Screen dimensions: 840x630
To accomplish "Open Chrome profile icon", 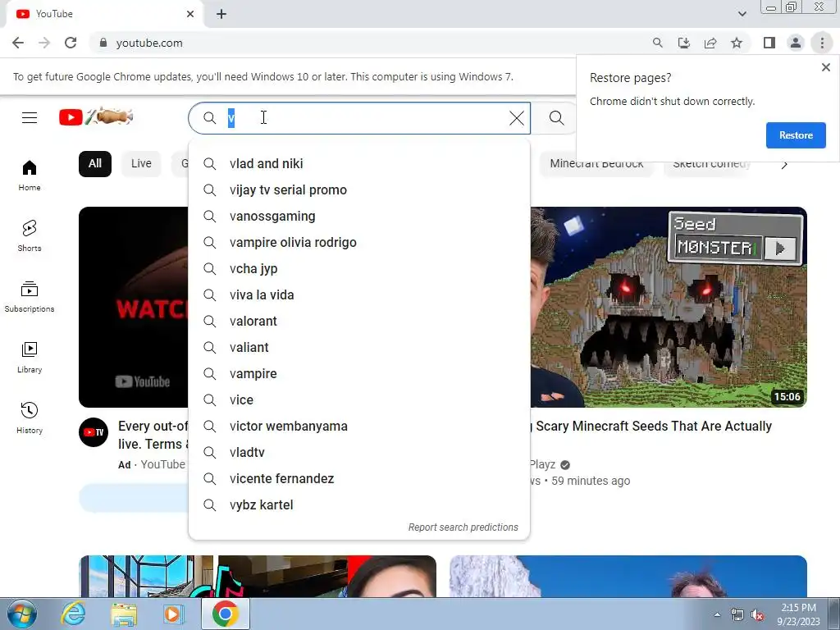I will (x=796, y=43).
